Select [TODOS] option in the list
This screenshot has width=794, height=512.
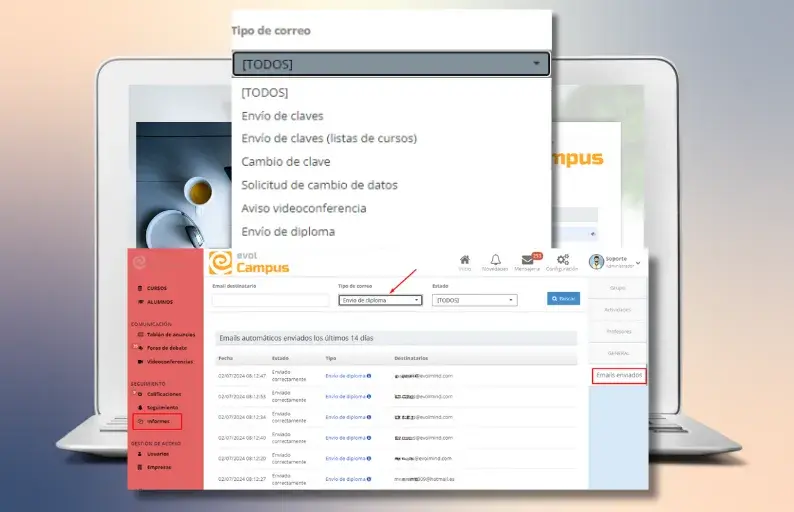point(265,93)
